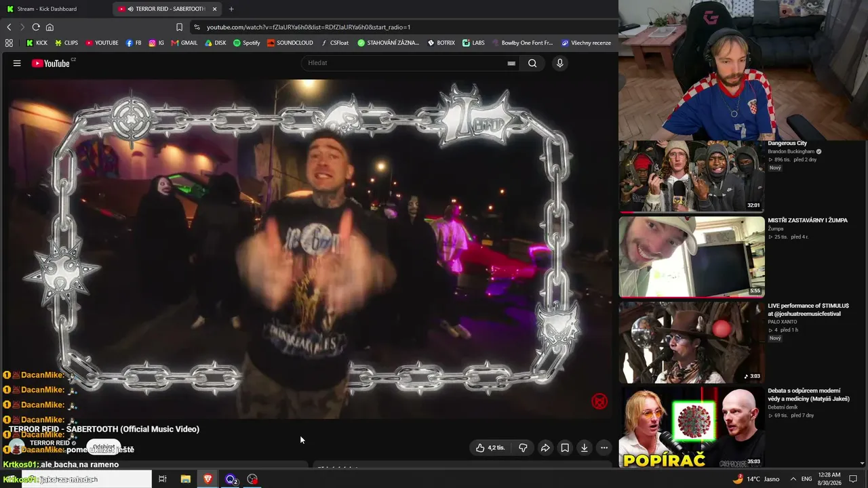This screenshot has width=868, height=488.
Task: Share the SABERTOOTH video
Action: coord(545,448)
